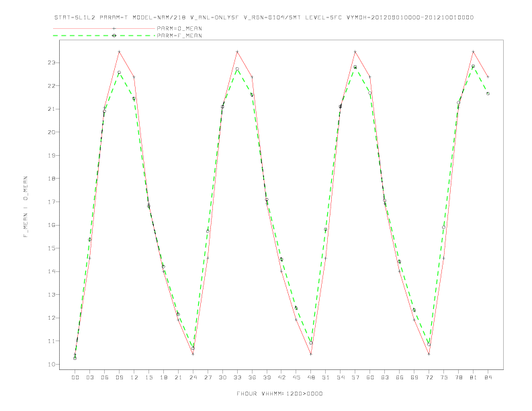This screenshot has height=411, width=532.
Task: Click the x-axis forecast hour label 42
Action: pyautogui.click(x=281, y=377)
